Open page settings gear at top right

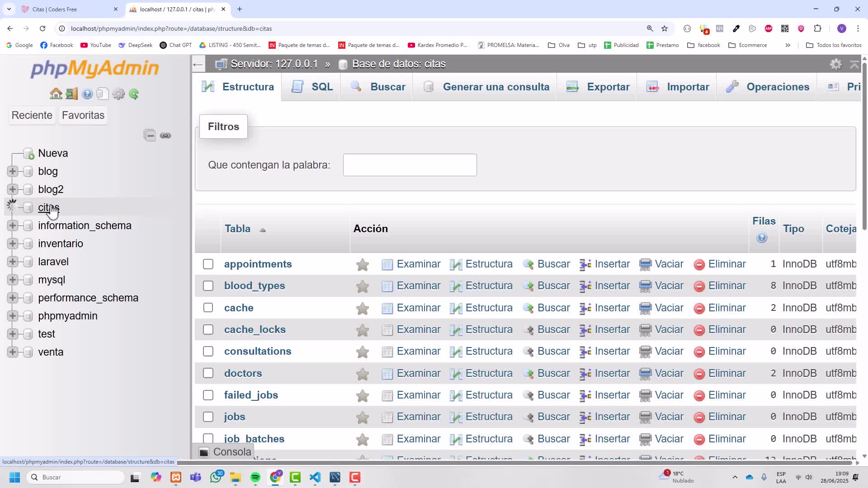(836, 64)
